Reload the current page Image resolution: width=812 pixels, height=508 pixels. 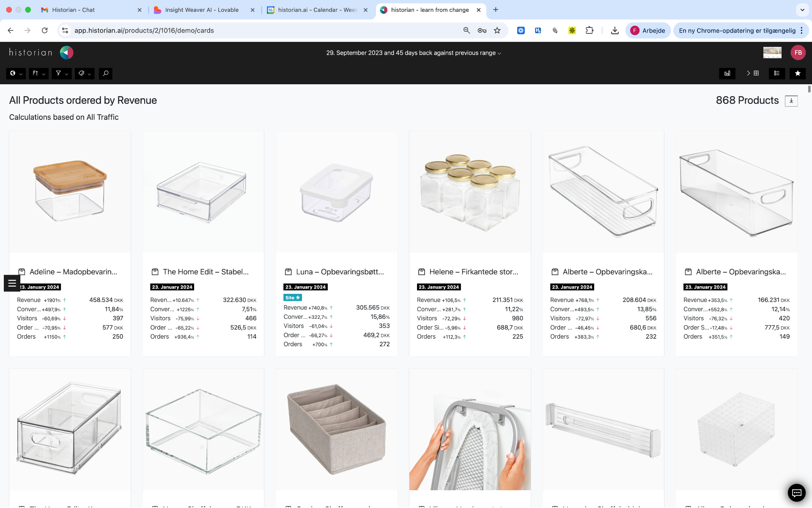tap(44, 30)
